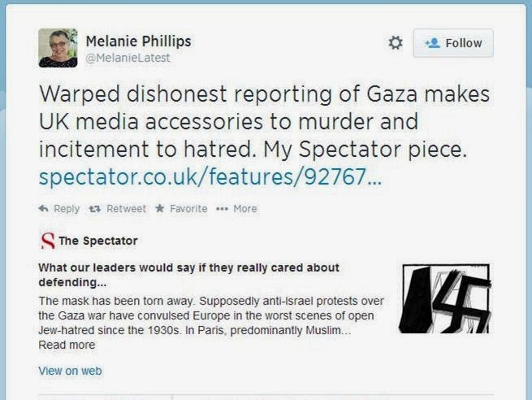Image resolution: width=532 pixels, height=400 pixels.
Task: Click the Melanie Phillips display name
Action: 138,41
